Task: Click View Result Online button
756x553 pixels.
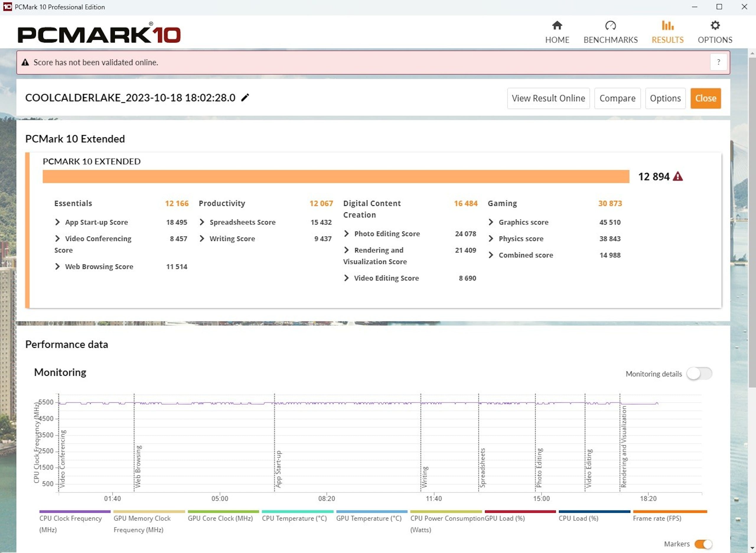Action: point(548,98)
